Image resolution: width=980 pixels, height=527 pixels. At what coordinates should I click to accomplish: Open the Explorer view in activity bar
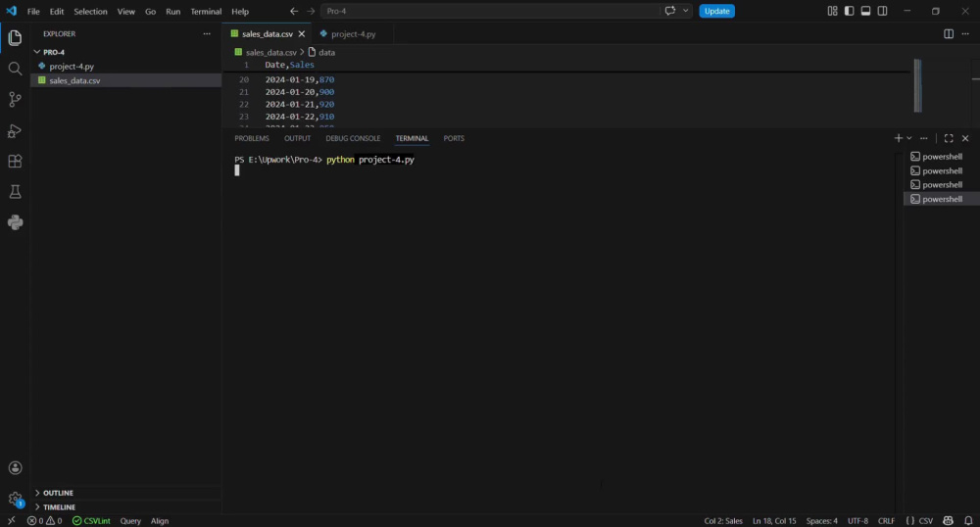(x=15, y=38)
